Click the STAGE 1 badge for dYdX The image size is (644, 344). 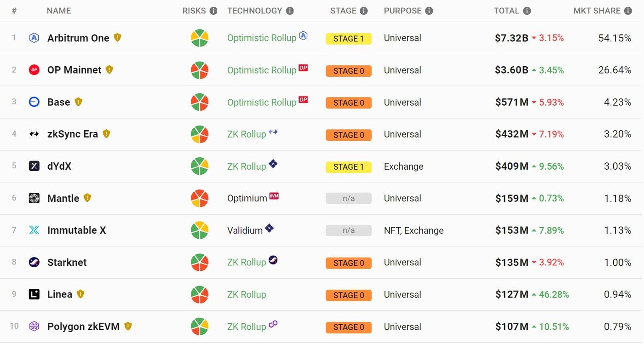(349, 167)
